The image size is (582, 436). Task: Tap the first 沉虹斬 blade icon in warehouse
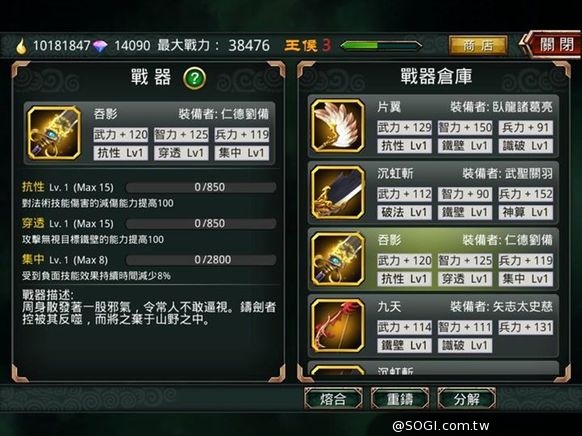pyautogui.click(x=338, y=193)
